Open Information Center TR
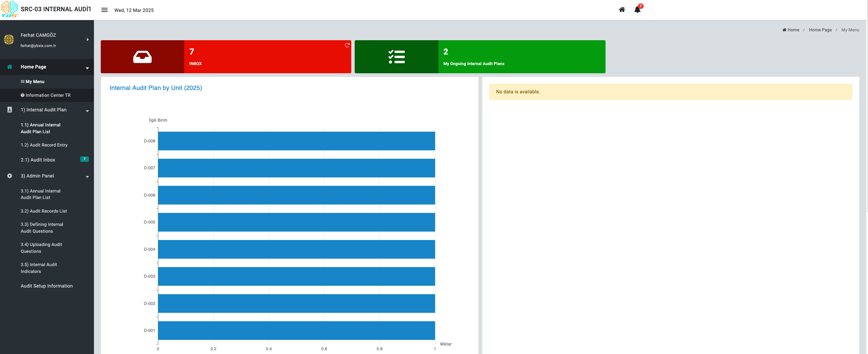The width and height of the screenshot is (868, 354). tap(48, 95)
